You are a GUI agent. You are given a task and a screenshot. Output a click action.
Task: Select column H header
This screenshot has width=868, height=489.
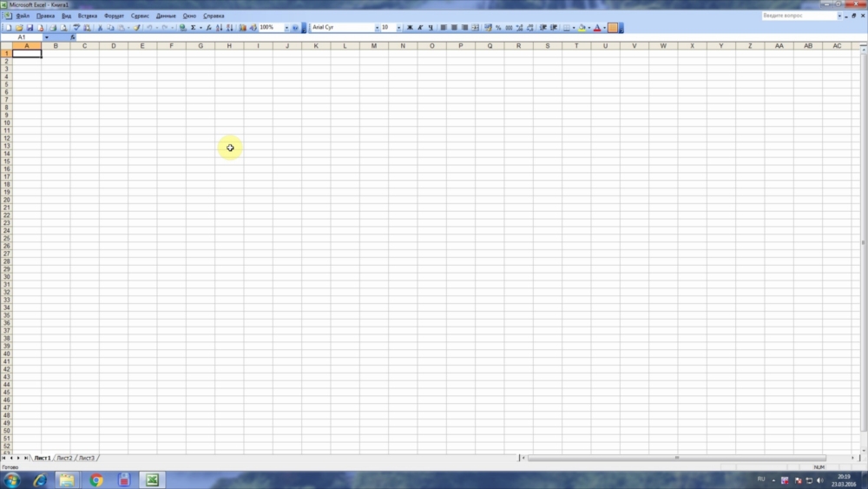click(x=229, y=46)
